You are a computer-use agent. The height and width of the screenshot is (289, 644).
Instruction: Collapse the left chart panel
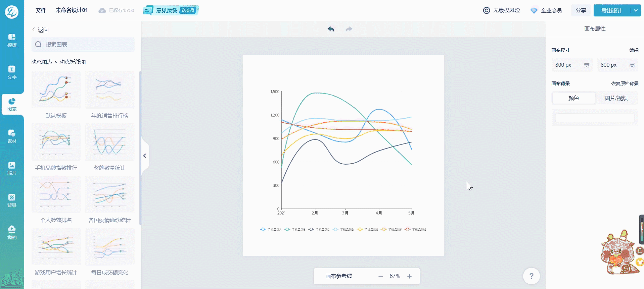click(x=145, y=156)
